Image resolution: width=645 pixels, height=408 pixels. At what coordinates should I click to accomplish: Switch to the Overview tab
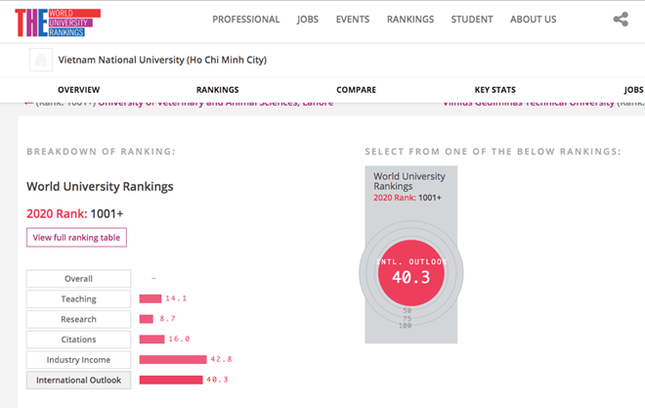click(x=79, y=90)
